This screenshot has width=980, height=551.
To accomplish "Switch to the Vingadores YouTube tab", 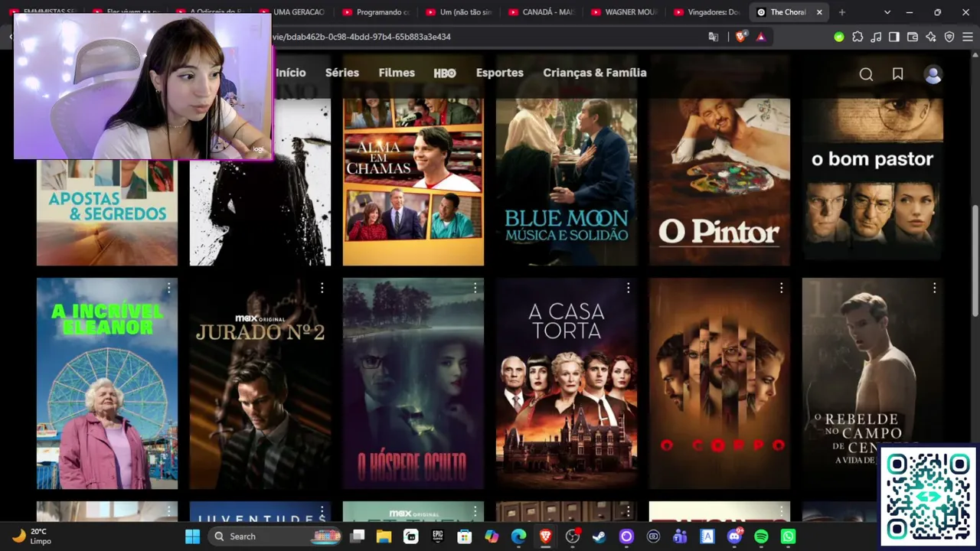I will 708,12.
